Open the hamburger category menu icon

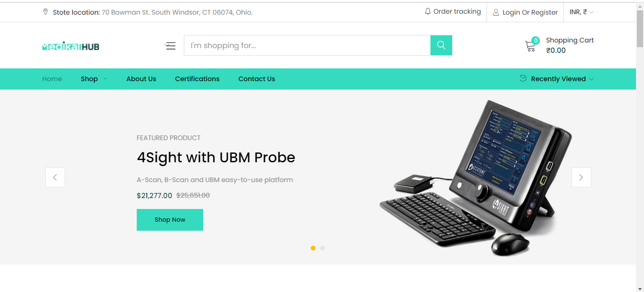170,46
